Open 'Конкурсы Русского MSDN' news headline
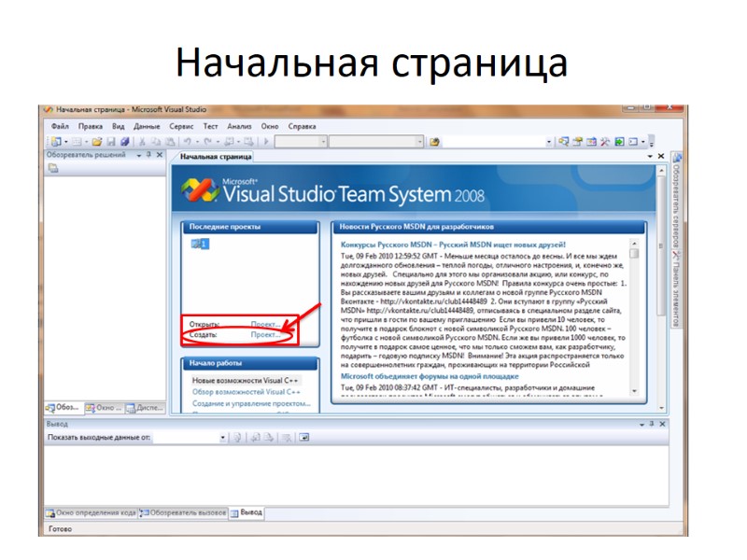Screen dimensions: 747x560 pos(453,245)
